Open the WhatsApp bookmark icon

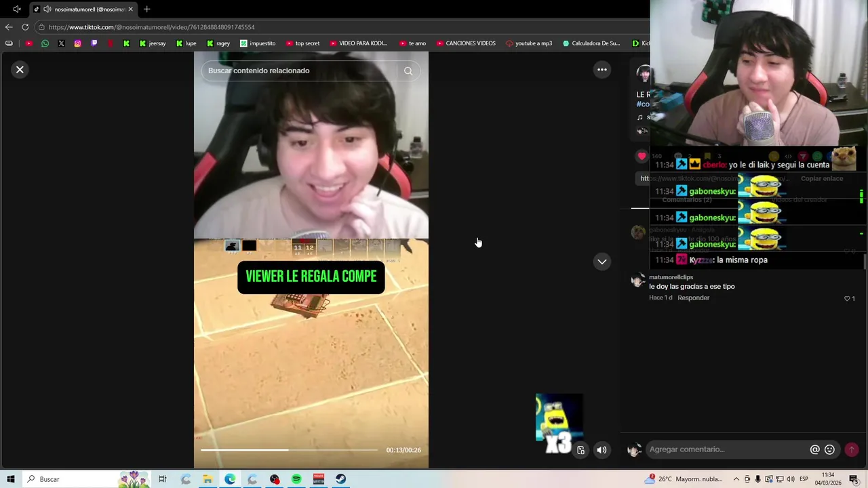45,43
